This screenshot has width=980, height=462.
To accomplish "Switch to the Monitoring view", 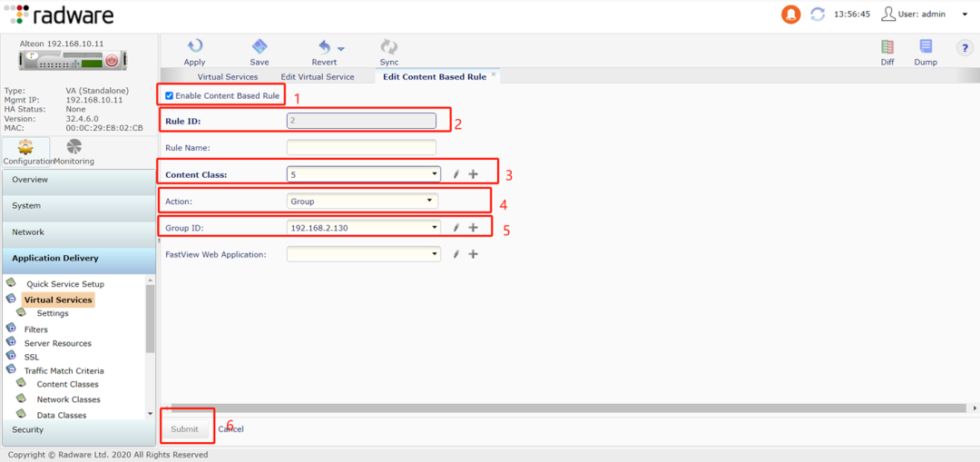I will tap(73, 151).
